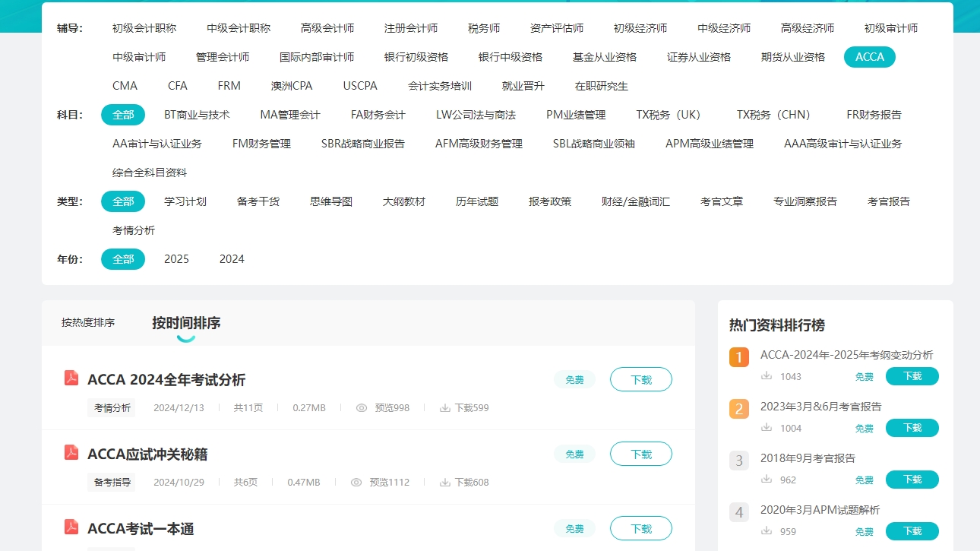Image resolution: width=980 pixels, height=551 pixels.
Task: Click the download icon next to 962 count
Action: coord(769,480)
